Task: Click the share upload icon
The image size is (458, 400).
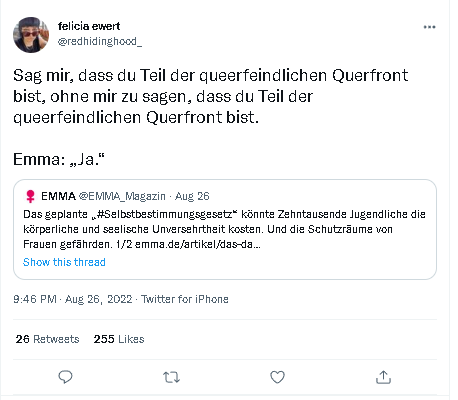Action: pos(383,377)
